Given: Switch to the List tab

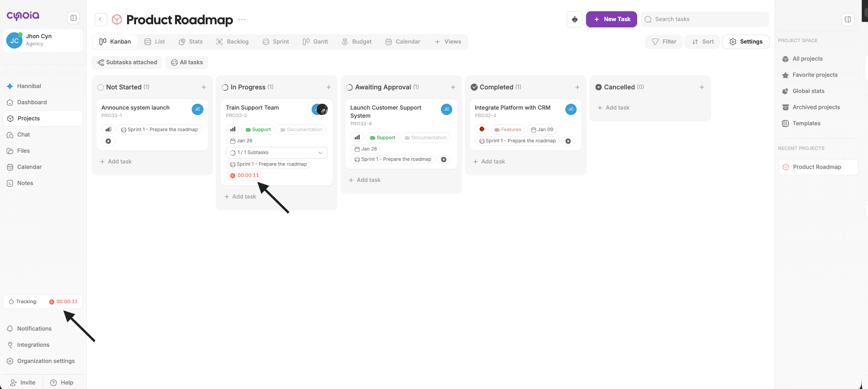Looking at the screenshot, I should click(x=154, y=42).
